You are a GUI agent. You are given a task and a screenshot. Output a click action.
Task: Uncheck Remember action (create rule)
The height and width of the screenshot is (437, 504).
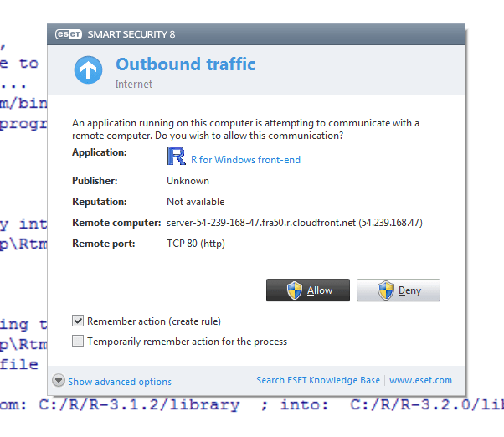pyautogui.click(x=78, y=321)
